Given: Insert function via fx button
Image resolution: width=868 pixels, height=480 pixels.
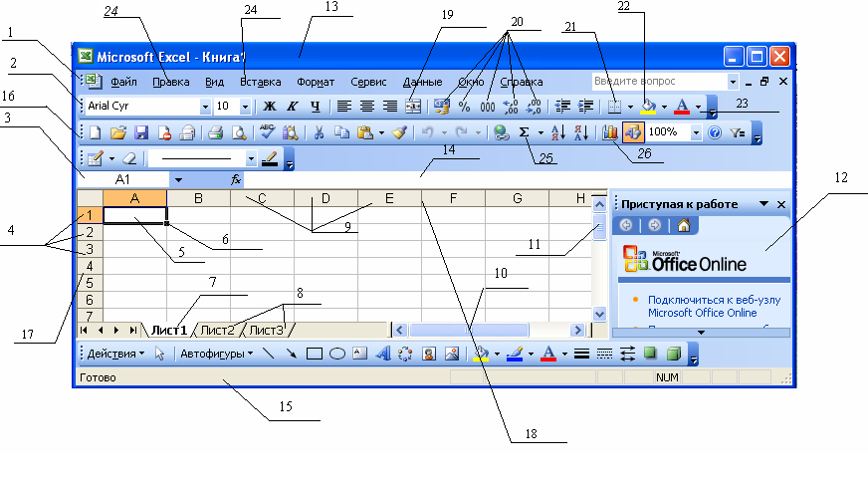Looking at the screenshot, I should click(x=236, y=179).
